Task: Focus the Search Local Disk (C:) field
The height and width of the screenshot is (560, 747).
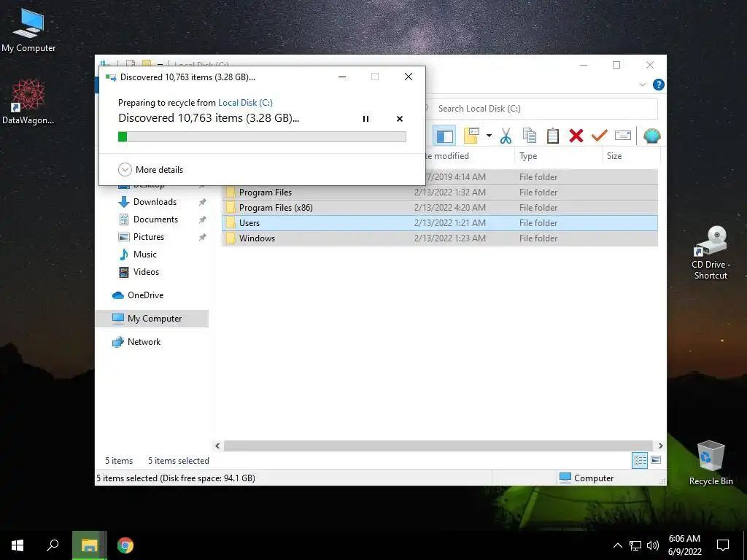Action: click(x=541, y=109)
